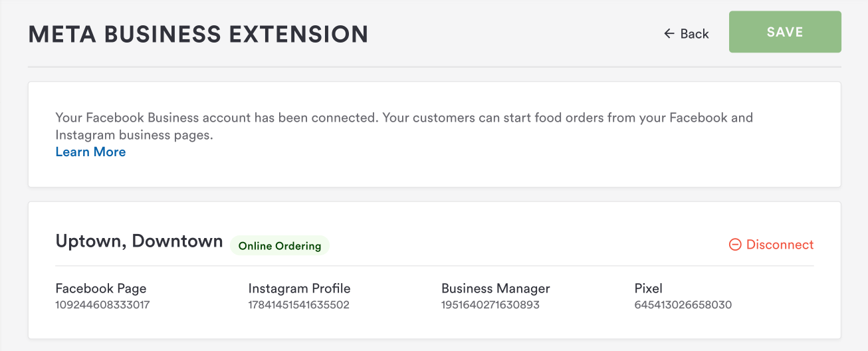Go back using the Back text
868x351 pixels.
coord(695,34)
